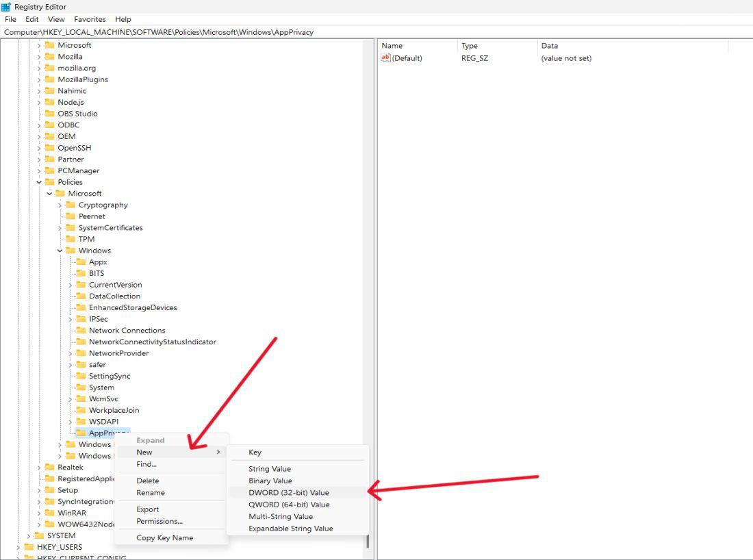
Task: Click the System folder icon under Windows
Action: [x=81, y=387]
